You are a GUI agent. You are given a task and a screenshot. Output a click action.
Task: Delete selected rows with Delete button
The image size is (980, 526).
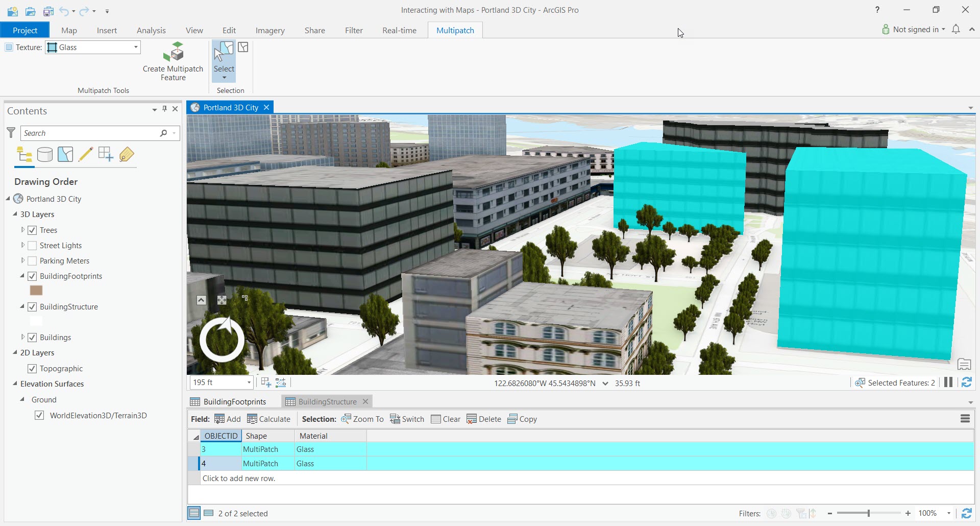pos(484,419)
